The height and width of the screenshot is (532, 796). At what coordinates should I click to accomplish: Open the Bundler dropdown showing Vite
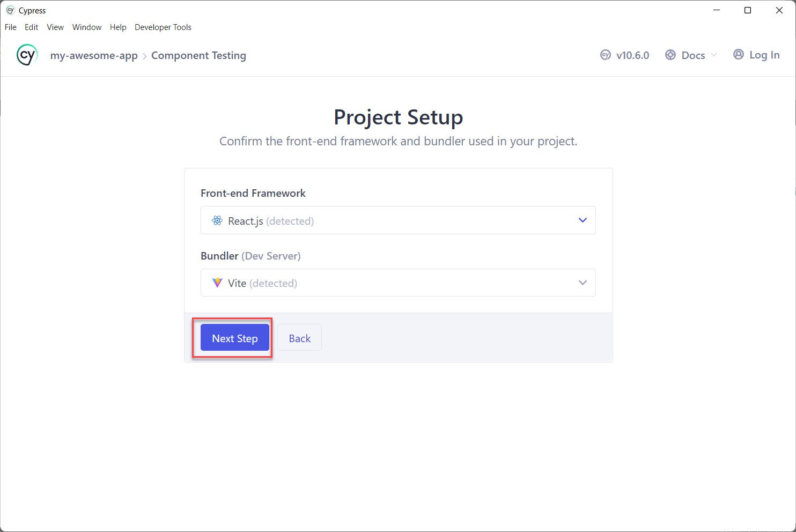coord(398,283)
